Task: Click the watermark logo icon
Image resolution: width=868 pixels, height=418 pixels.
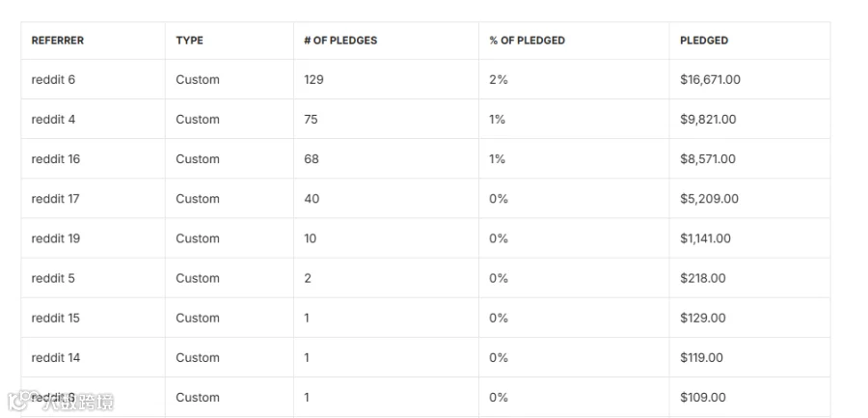Action: pyautogui.click(x=21, y=401)
